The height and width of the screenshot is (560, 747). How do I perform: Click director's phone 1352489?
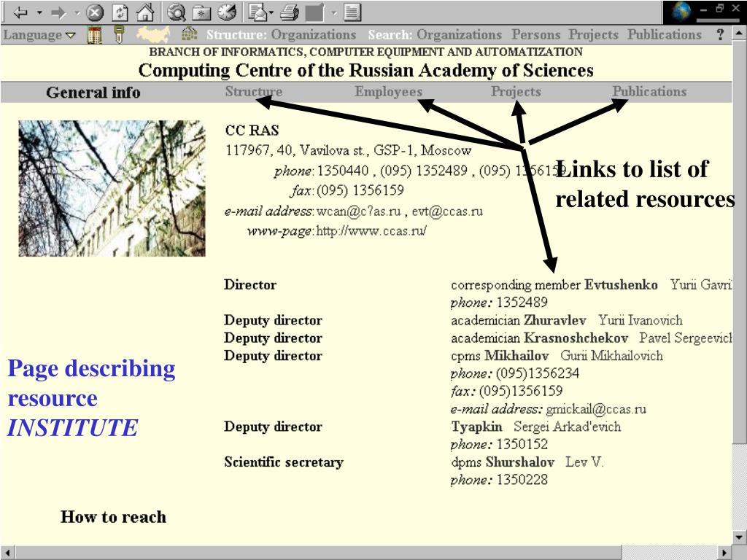tap(522, 303)
